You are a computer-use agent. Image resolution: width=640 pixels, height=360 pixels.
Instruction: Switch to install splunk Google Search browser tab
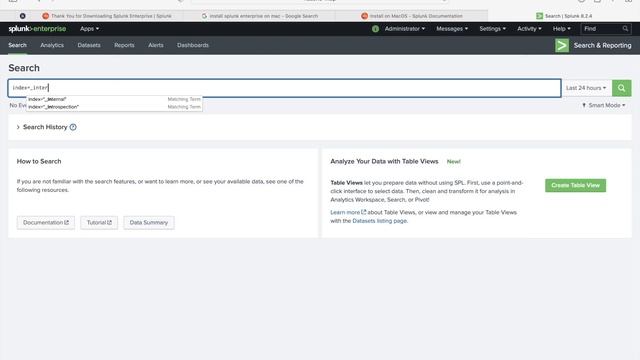point(260,16)
